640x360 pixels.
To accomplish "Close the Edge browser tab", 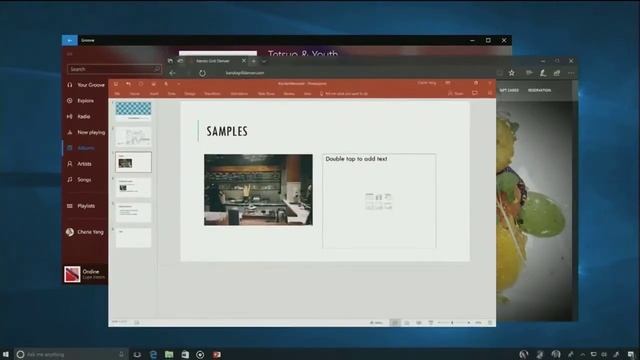I will [244, 61].
